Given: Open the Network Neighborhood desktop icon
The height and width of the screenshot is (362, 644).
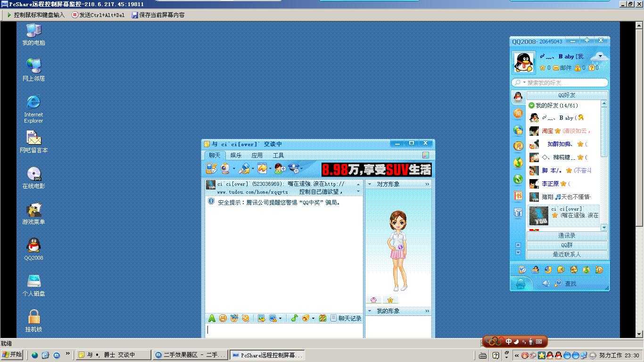Looking at the screenshot, I should click(33, 70).
